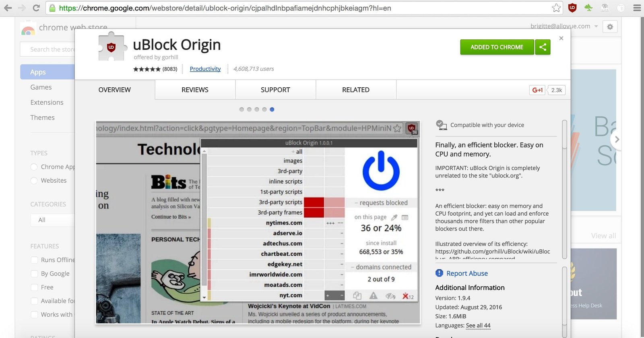The image size is (644, 338).
Task: Select Apps in the store sidebar
Action: coord(47,72)
